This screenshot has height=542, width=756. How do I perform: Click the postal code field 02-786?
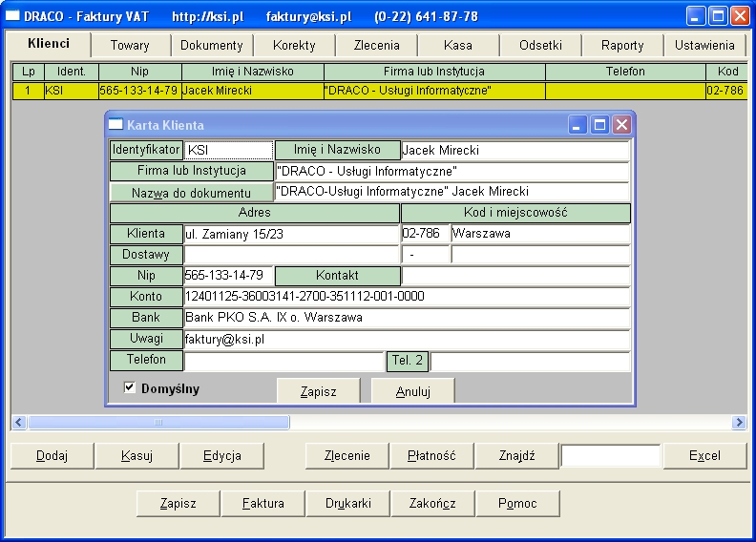tap(425, 234)
